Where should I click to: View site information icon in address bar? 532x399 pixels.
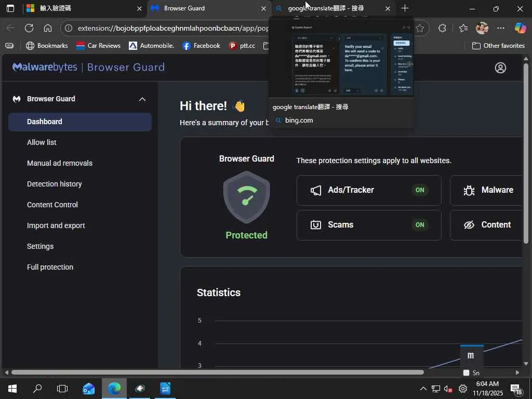click(69, 28)
